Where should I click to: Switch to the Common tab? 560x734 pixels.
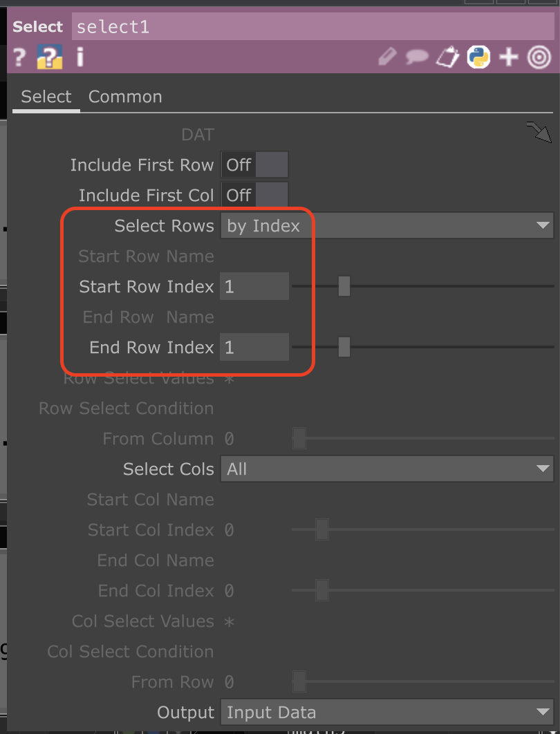tap(125, 97)
